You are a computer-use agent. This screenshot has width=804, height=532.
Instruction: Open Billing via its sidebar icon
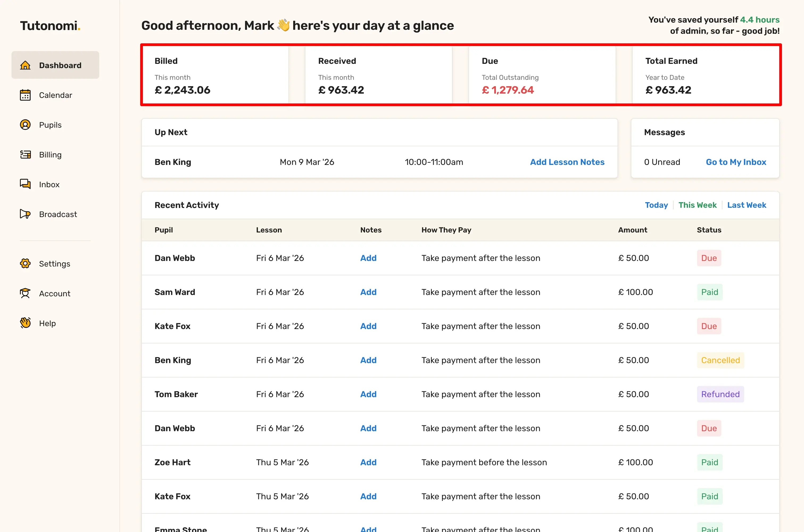pos(25,155)
